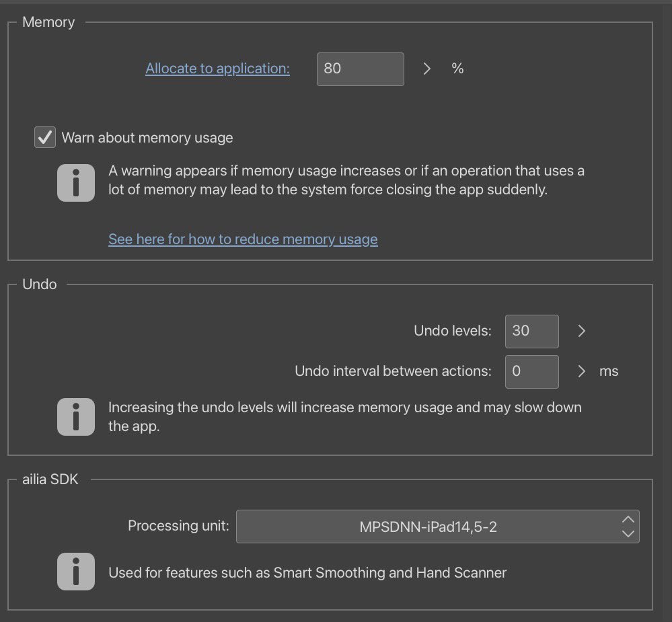The image size is (672, 622).
Task: Expand the slider arrow next to memory allocation
Action: click(426, 69)
